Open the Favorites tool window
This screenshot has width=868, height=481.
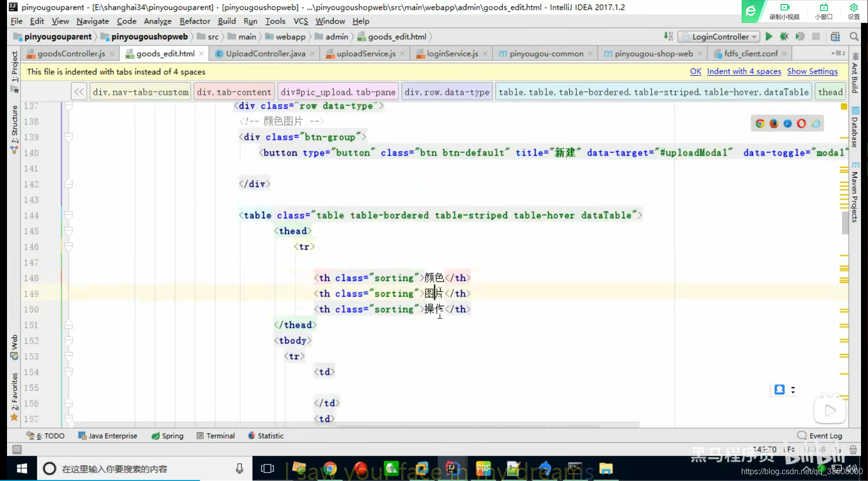pyautogui.click(x=14, y=397)
